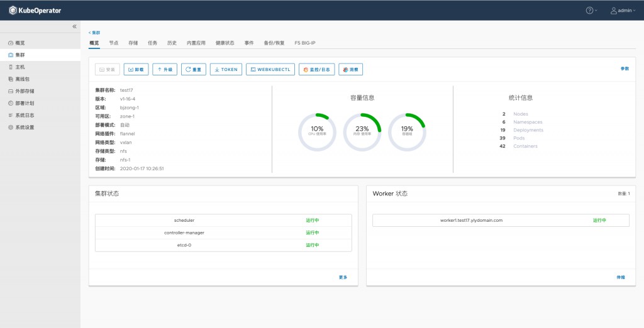
Task: Click the Nodes count statistic
Action: [x=515, y=114]
